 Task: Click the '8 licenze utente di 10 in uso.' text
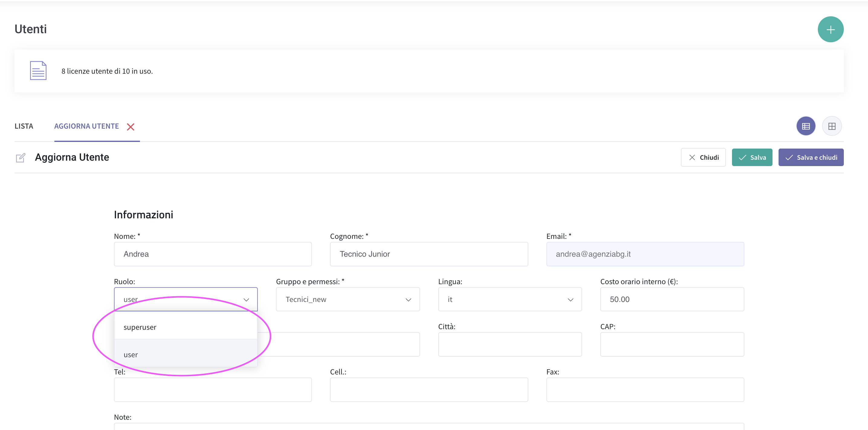pos(107,71)
